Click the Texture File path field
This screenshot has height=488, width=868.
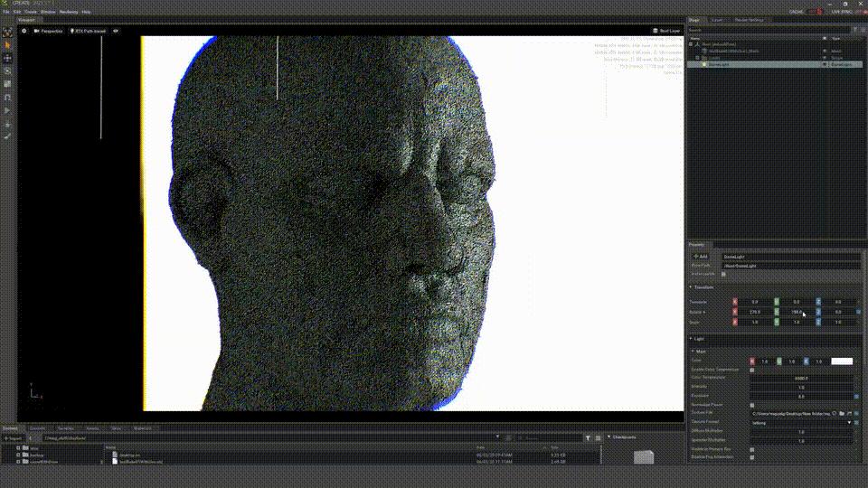pyautogui.click(x=790, y=413)
